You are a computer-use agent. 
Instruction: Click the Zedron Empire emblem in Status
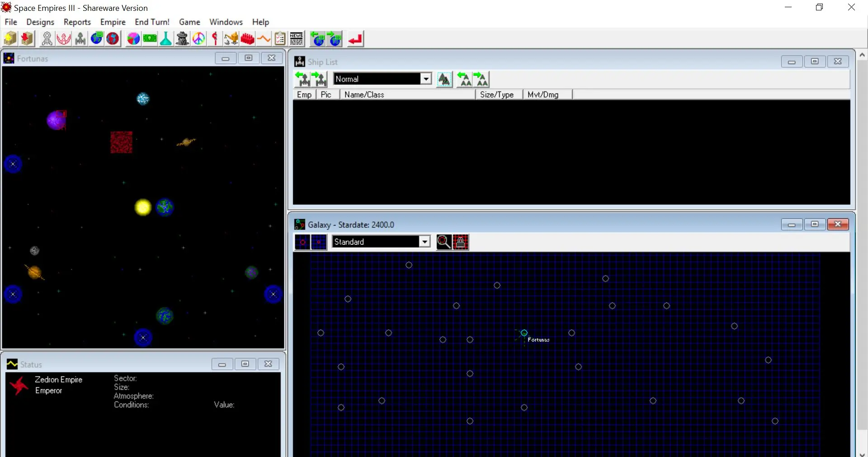[19, 386]
